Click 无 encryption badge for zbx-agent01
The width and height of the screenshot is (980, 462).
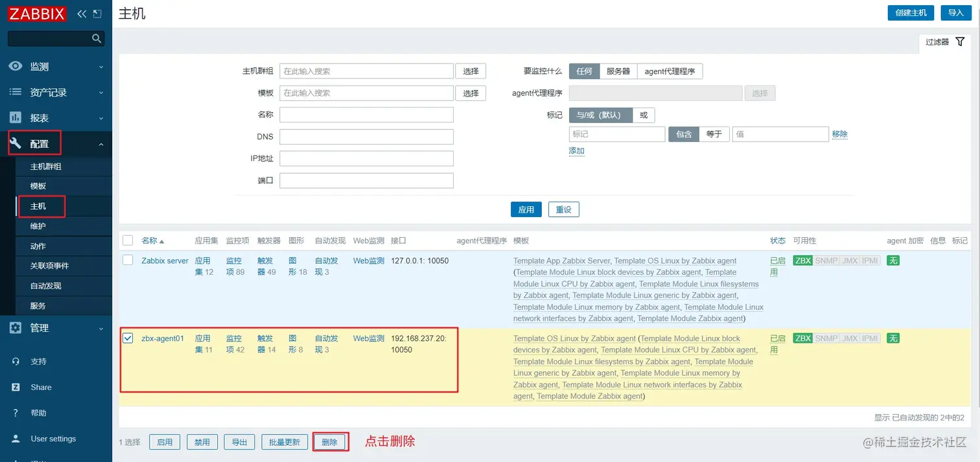(x=893, y=338)
